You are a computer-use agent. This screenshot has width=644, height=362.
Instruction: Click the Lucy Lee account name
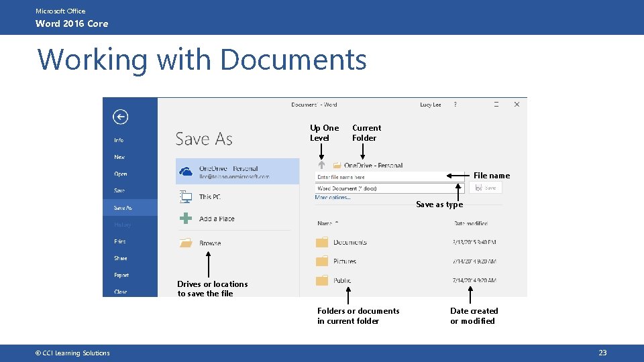(x=431, y=105)
